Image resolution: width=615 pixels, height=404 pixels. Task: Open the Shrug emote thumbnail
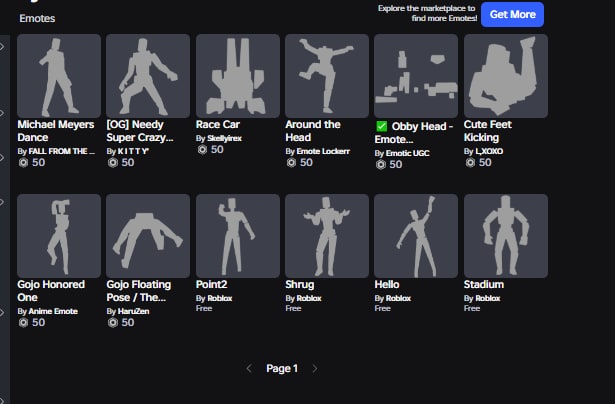327,236
